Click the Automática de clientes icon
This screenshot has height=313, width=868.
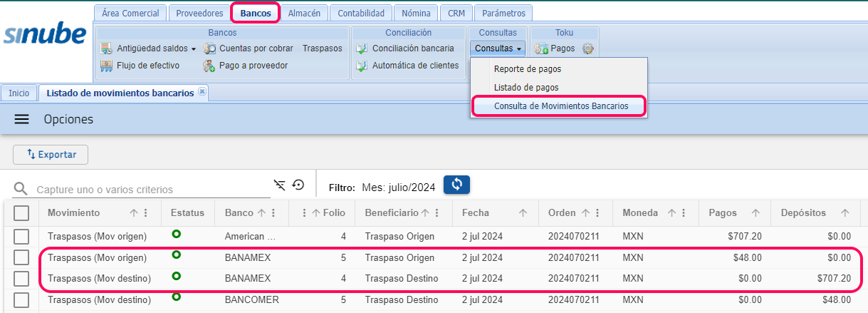[362, 66]
